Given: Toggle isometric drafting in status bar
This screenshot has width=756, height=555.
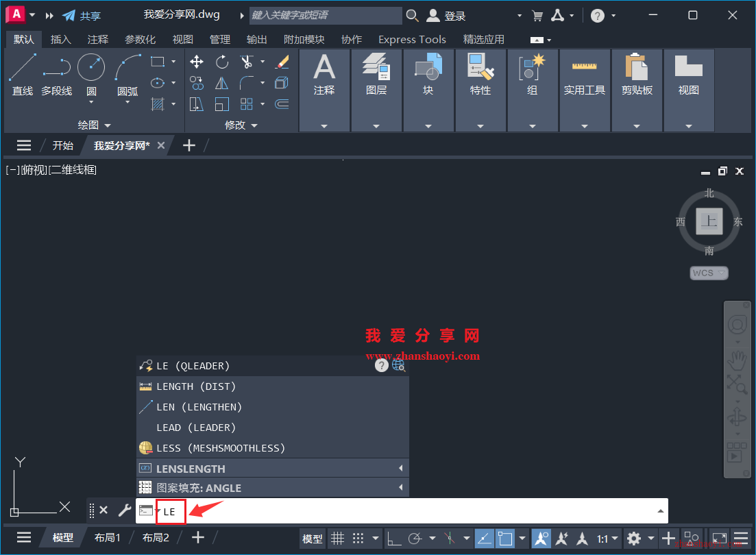Looking at the screenshot, I should click(450, 538).
